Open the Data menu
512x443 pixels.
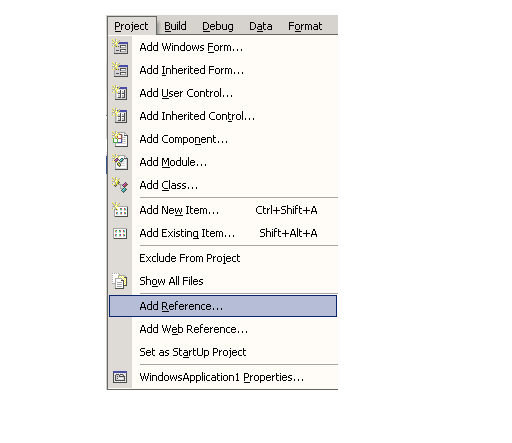pos(261,26)
